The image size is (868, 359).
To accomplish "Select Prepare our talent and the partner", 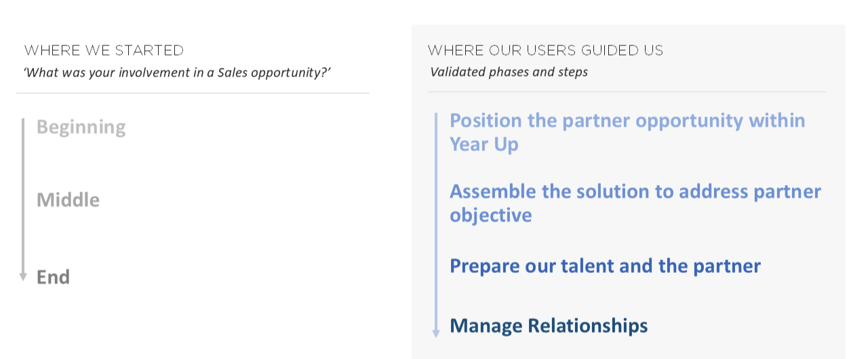I will pos(605,266).
